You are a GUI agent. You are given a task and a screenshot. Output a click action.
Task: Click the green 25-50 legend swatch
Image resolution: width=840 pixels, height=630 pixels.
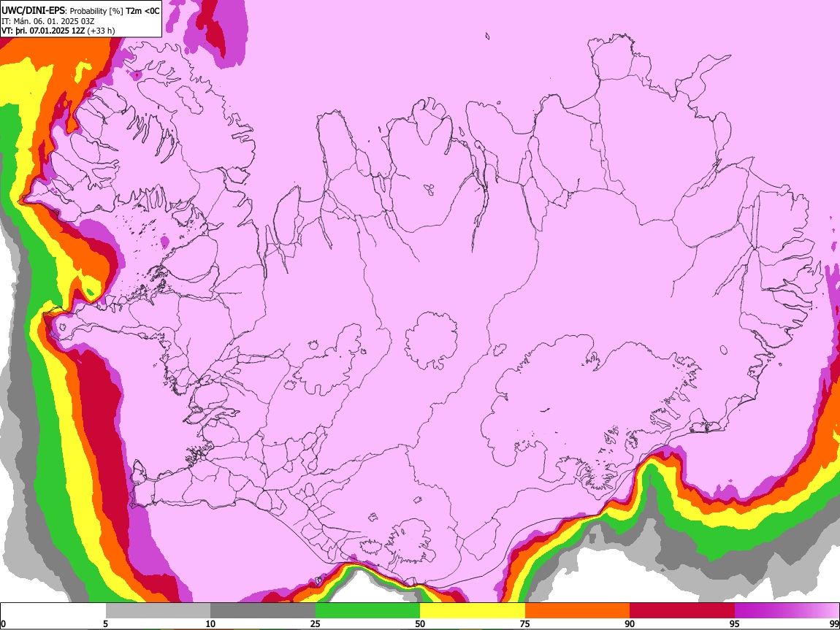click(367, 610)
